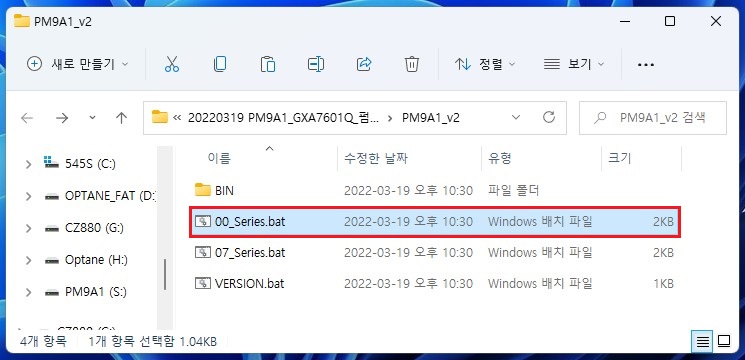Click the Cut scissors icon
The height and width of the screenshot is (360, 745).
[172, 64]
